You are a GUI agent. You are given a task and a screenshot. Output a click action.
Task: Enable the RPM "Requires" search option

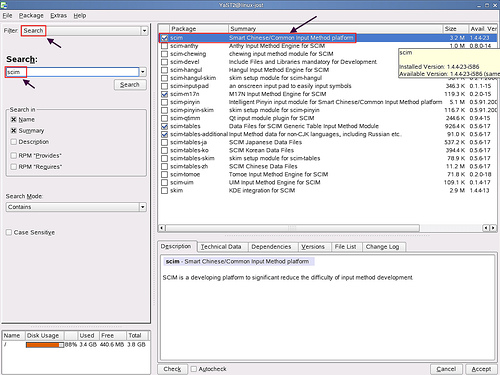[x=14, y=167]
